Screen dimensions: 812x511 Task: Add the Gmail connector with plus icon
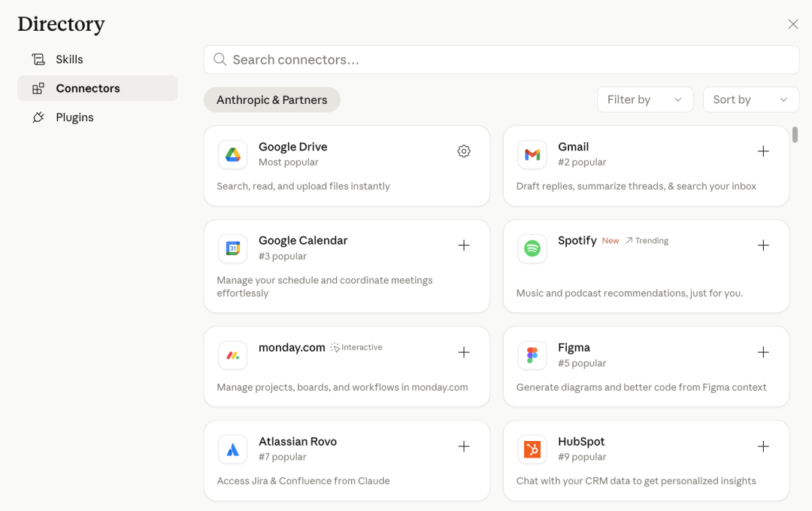click(x=763, y=151)
